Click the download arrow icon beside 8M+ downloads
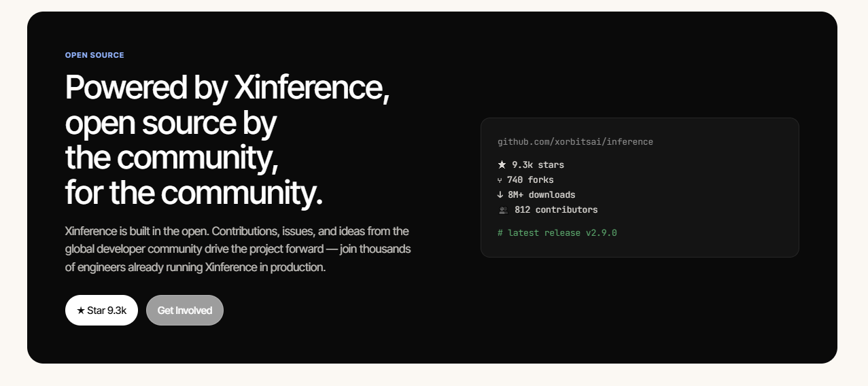The image size is (868, 386). [x=500, y=195]
